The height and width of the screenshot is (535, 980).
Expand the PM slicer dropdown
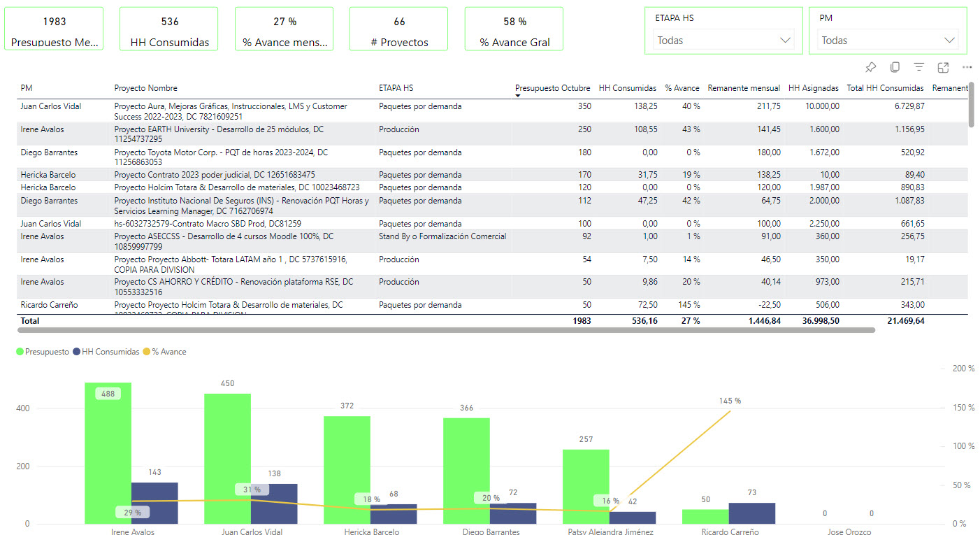pyautogui.click(x=949, y=41)
